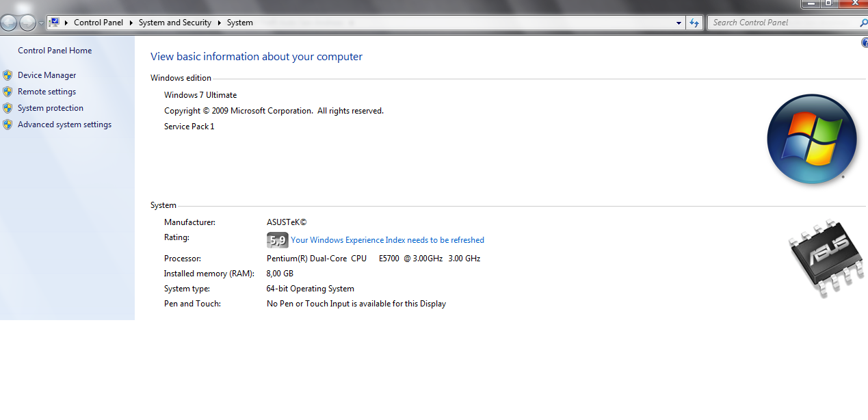Image resolution: width=868 pixels, height=420 pixels.
Task: Click the Back navigation arrow button
Action: (x=8, y=23)
